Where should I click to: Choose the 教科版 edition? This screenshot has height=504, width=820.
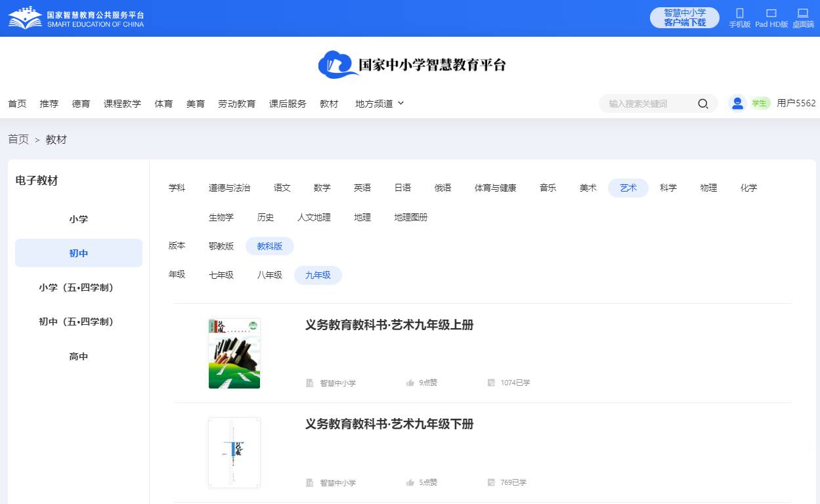click(x=270, y=246)
